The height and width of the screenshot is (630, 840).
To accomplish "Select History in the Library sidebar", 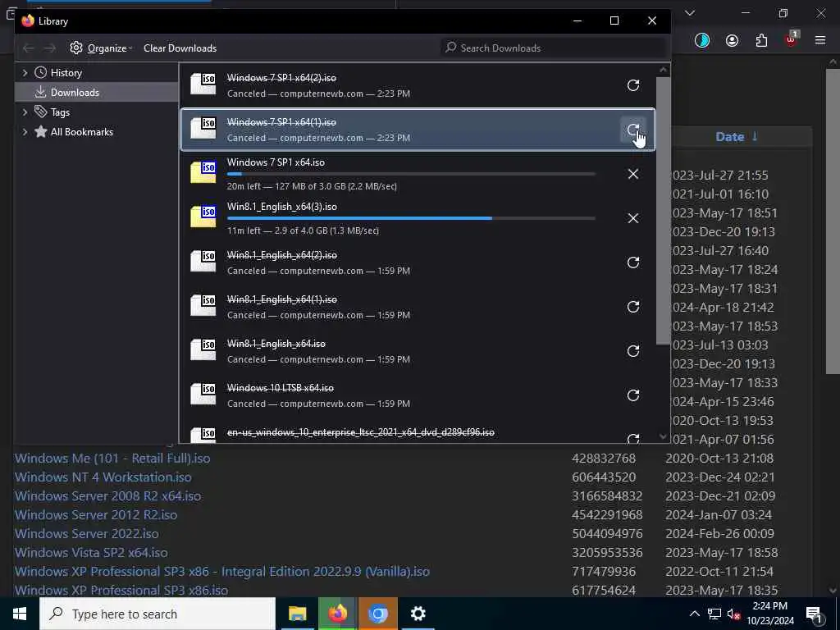I will pyautogui.click(x=66, y=73).
